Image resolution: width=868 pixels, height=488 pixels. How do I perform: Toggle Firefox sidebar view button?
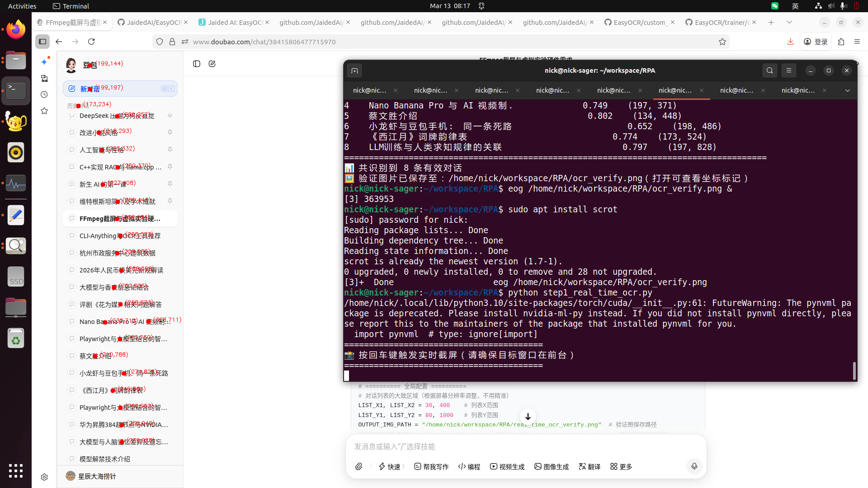42,42
